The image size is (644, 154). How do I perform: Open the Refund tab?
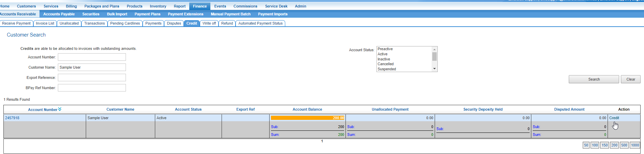[x=227, y=23]
